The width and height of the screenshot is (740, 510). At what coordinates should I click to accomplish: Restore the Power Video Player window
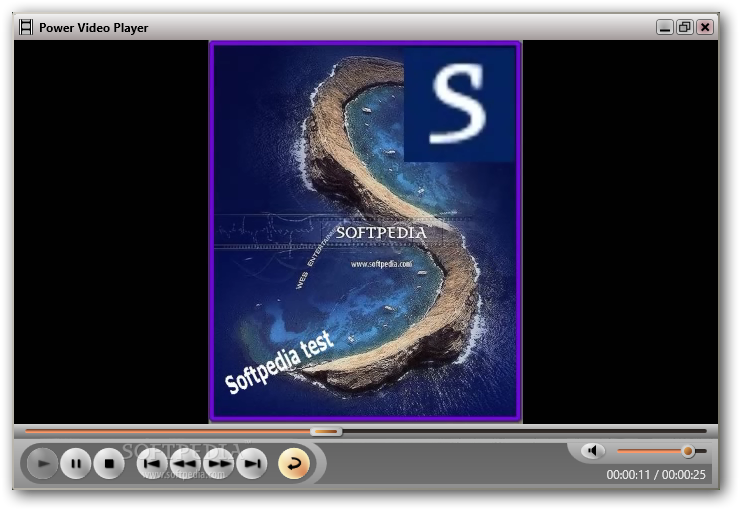(685, 27)
